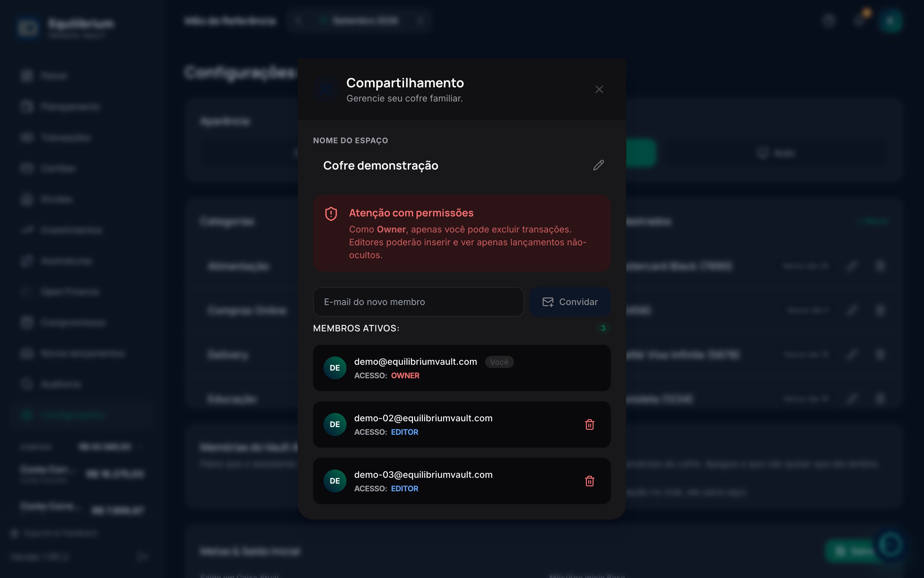Screen dimensions: 924x578
Task: Click the subtitle "Gerencie seu cofre familiar."
Action: (x=404, y=99)
